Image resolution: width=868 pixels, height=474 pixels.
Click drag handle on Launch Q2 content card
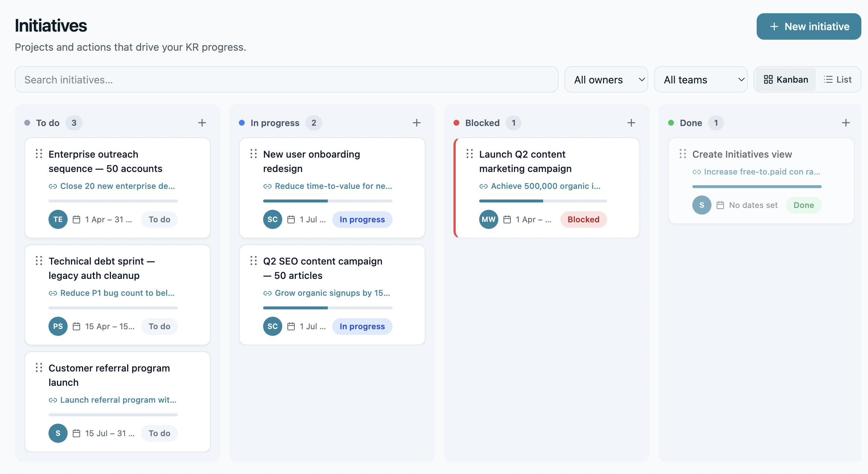click(x=470, y=154)
